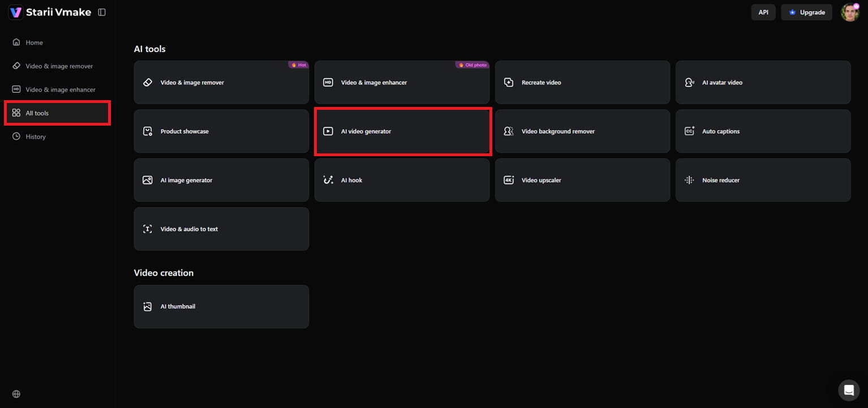Open the chat support bubble icon

(x=849, y=390)
